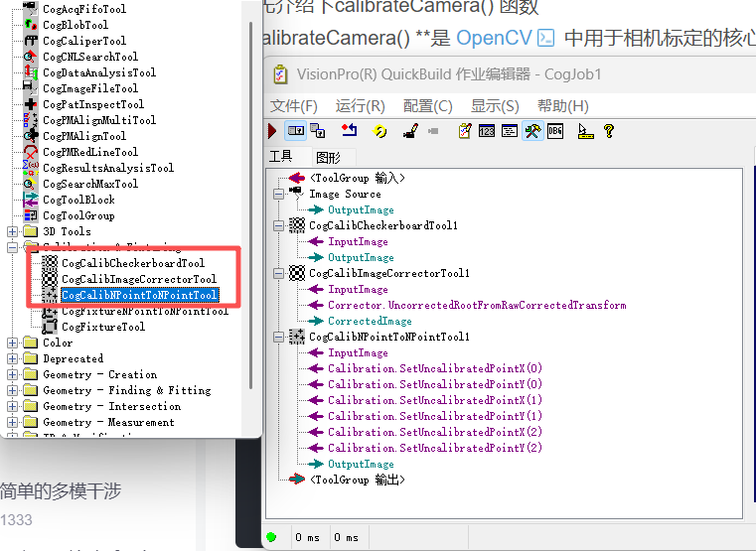Click the '123' results window icon

click(487, 131)
